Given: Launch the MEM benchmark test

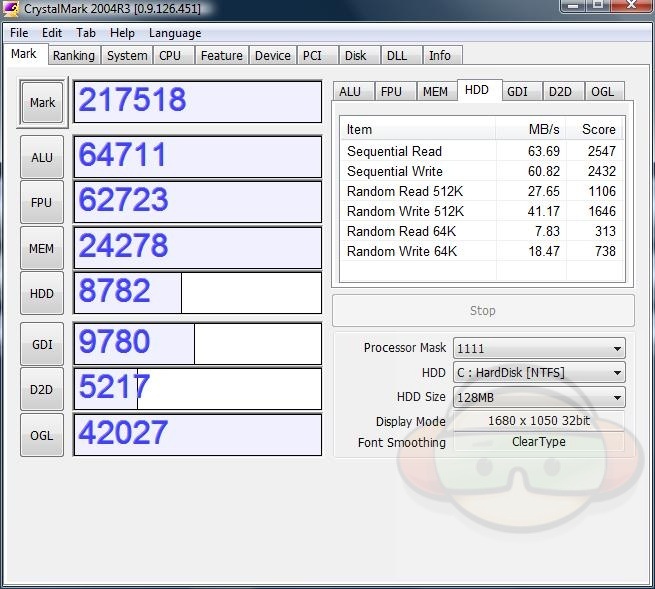Looking at the screenshot, I should pos(42,248).
